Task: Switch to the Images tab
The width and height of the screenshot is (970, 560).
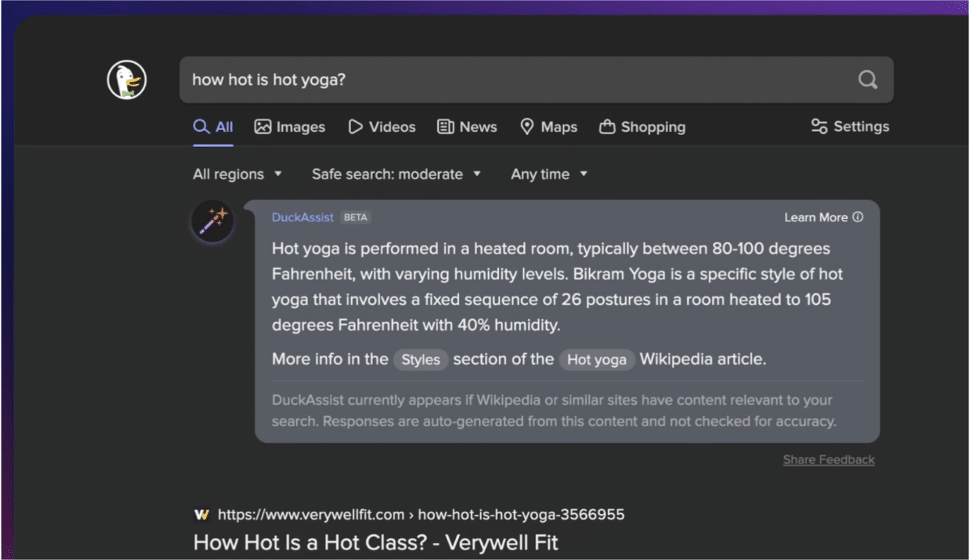Action: click(x=289, y=127)
